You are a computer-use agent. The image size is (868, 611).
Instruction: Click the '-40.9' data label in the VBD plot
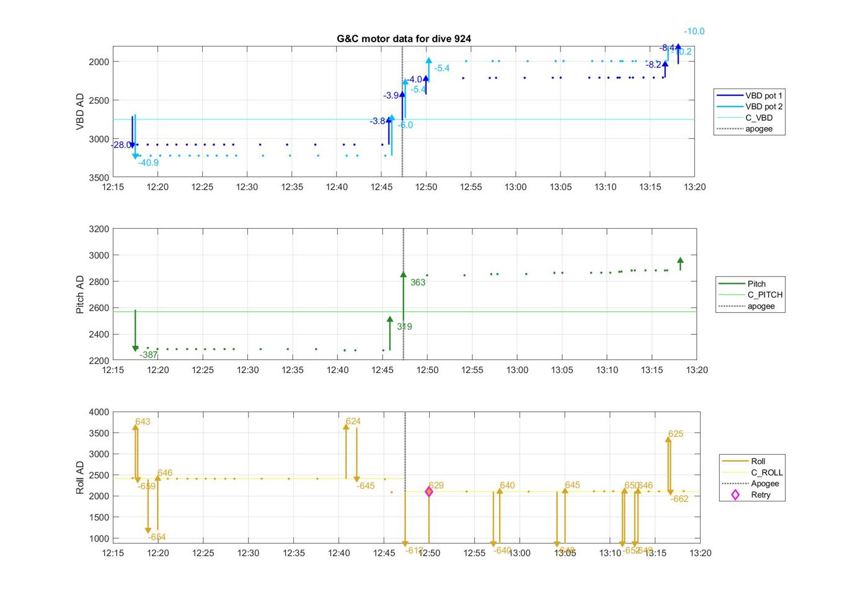pos(148,163)
